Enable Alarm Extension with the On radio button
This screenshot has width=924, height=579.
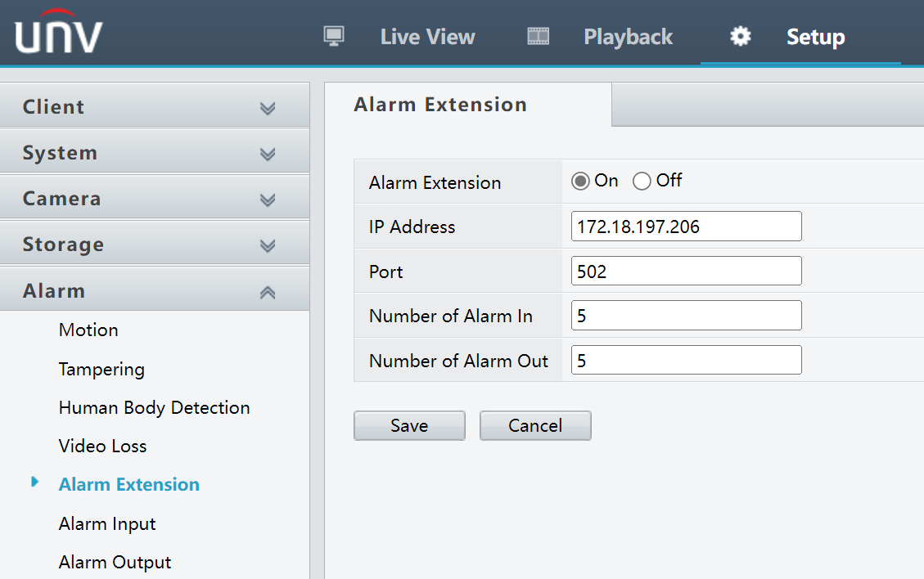(x=580, y=181)
